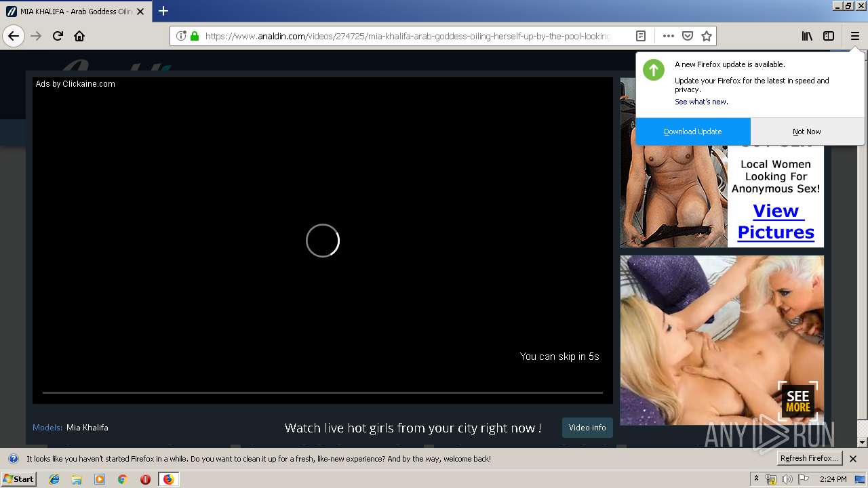
Task: Open Windows Explorer folder from the taskbar
Action: click(x=77, y=479)
